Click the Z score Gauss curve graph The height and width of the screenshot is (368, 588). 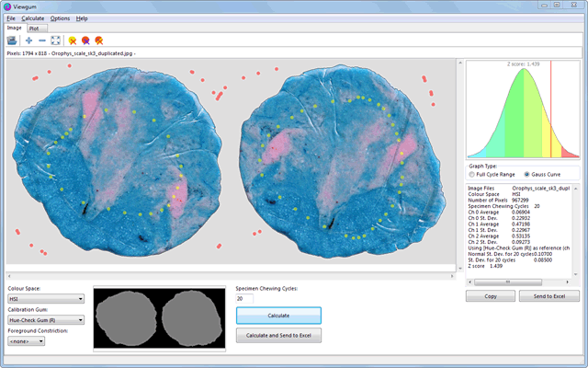[x=523, y=110]
